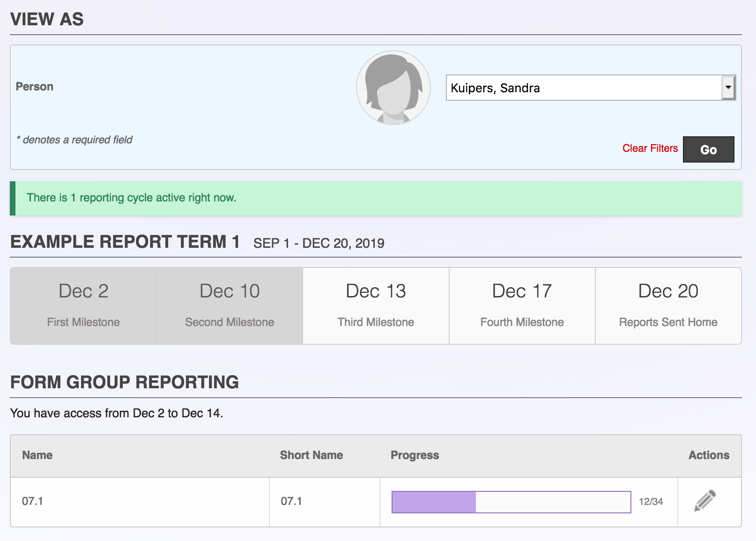Click the green active reporting cycle banner
Viewport: 756px width, 541px height.
point(376,198)
